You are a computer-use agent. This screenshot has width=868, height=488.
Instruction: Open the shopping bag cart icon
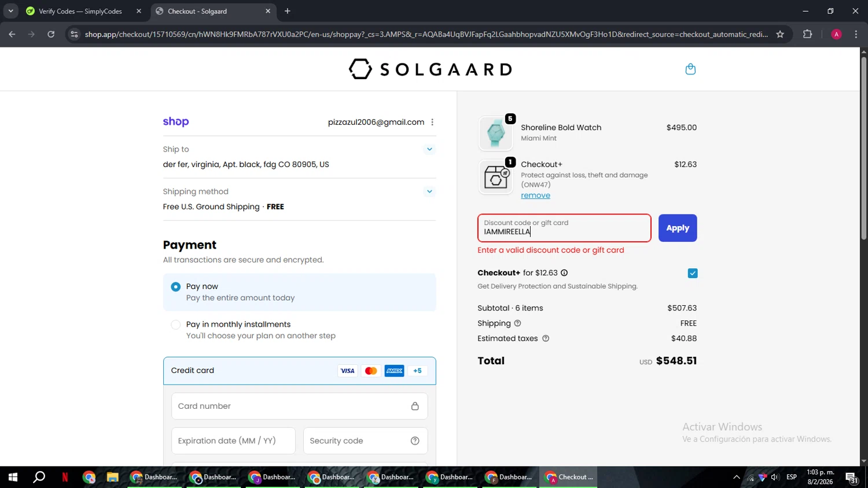point(690,69)
